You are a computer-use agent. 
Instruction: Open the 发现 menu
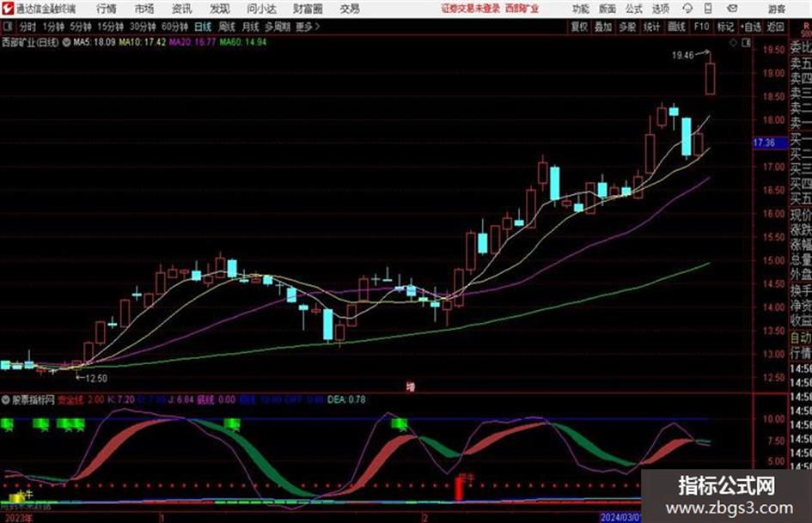tap(220, 9)
